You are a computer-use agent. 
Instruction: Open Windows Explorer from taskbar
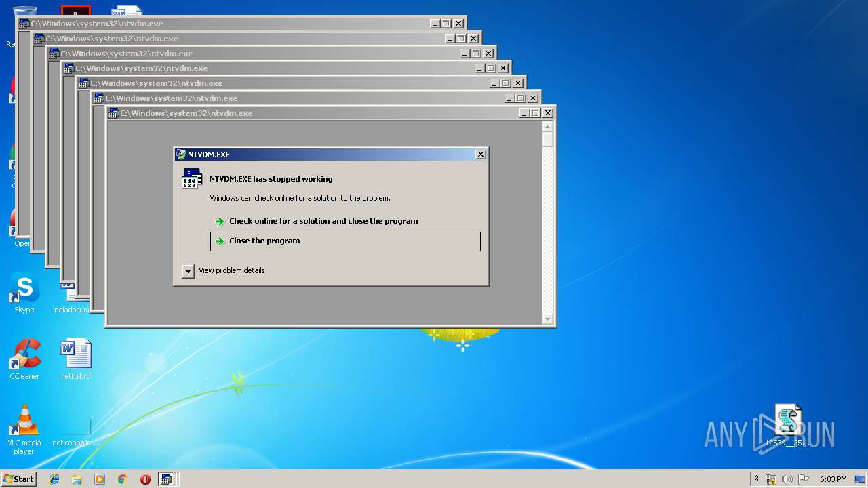click(77, 479)
